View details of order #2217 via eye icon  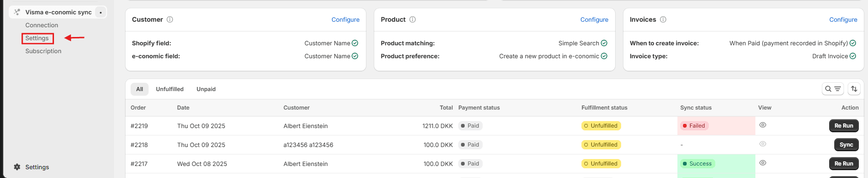(x=763, y=163)
